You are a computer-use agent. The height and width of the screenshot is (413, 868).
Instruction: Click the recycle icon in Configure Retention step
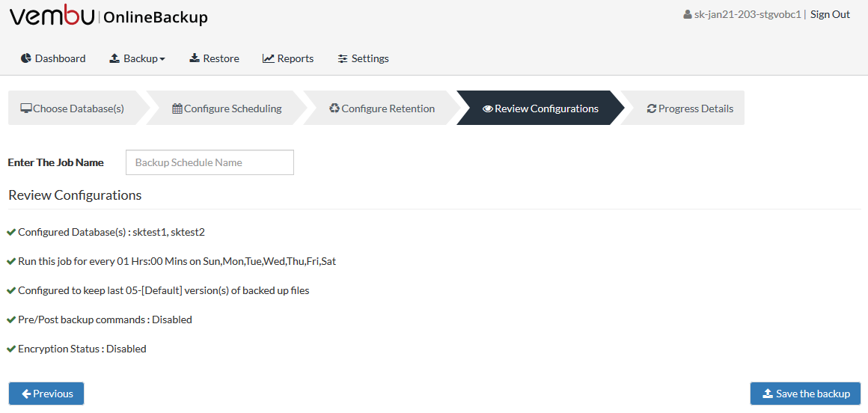point(334,108)
